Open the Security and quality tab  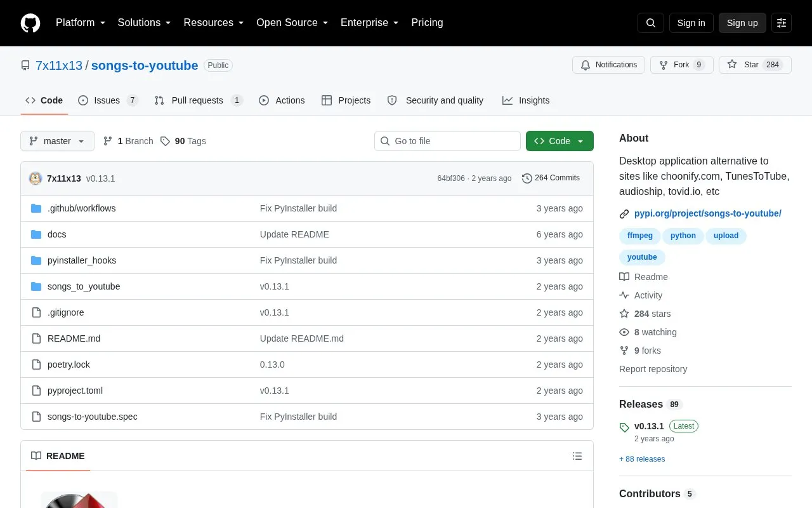click(x=435, y=100)
